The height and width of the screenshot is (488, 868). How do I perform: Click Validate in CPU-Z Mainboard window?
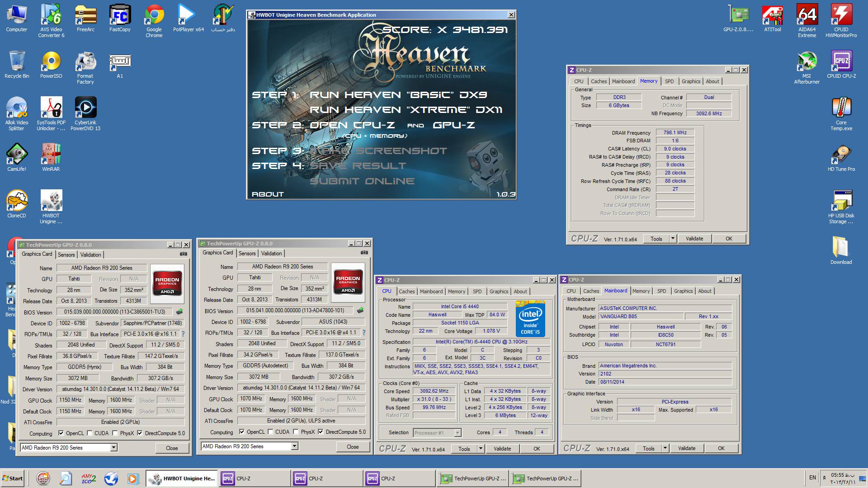pos(687,448)
